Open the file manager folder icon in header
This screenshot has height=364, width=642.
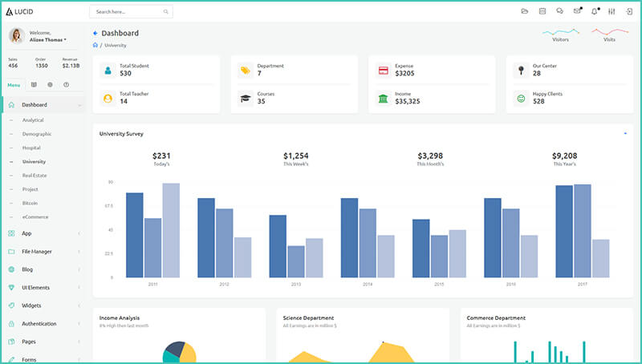[525, 11]
